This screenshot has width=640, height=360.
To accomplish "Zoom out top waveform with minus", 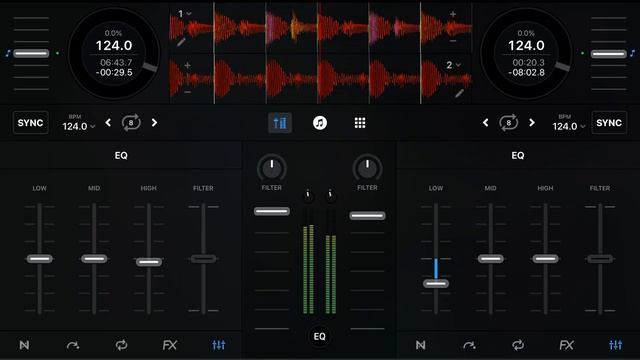I will [453, 41].
